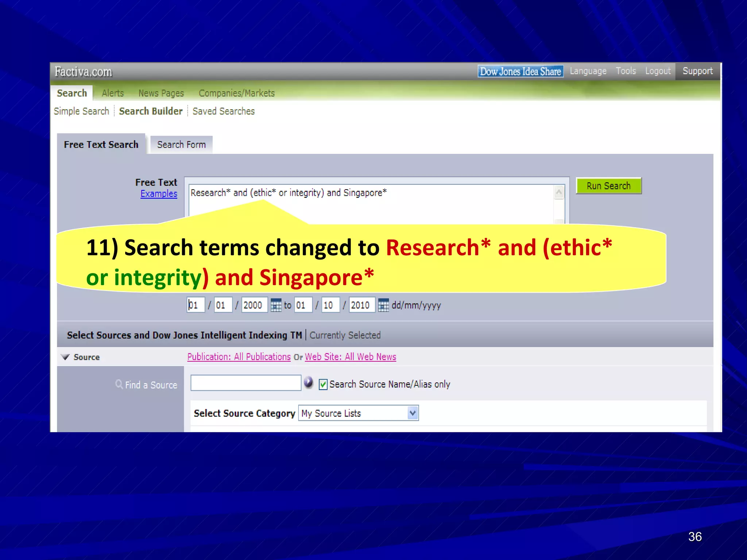Image resolution: width=747 pixels, height=560 pixels.
Task: Click the end year 2010 field
Action: 362,305
